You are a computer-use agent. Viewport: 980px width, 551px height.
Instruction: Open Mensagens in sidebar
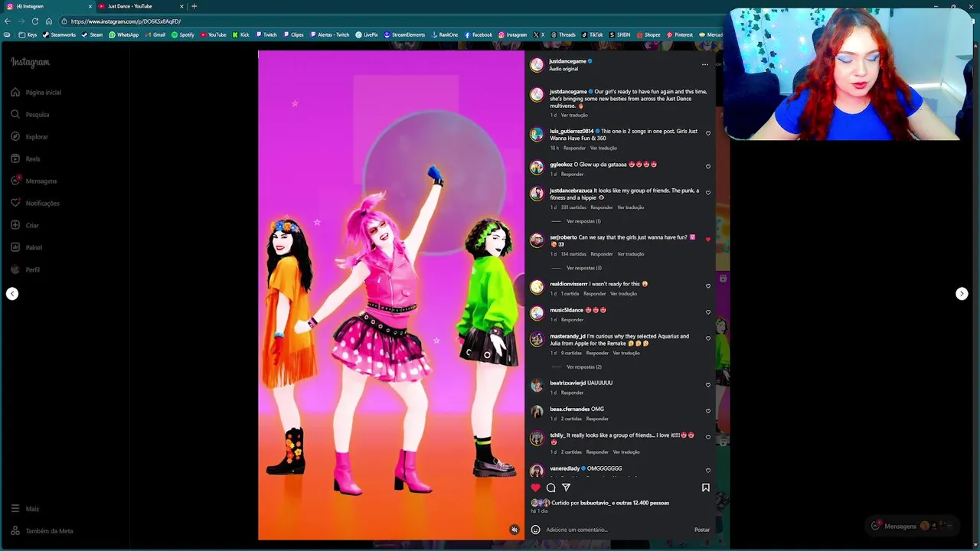click(34, 181)
